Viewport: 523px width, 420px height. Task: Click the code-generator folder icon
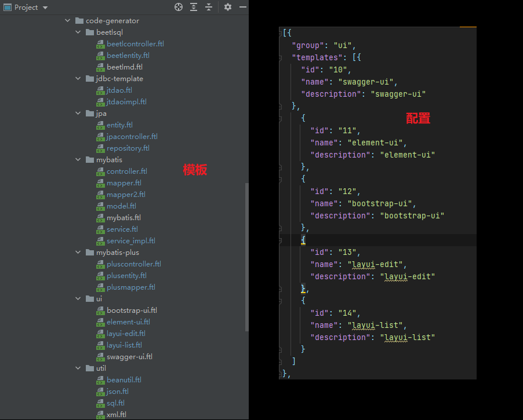pyautogui.click(x=79, y=21)
